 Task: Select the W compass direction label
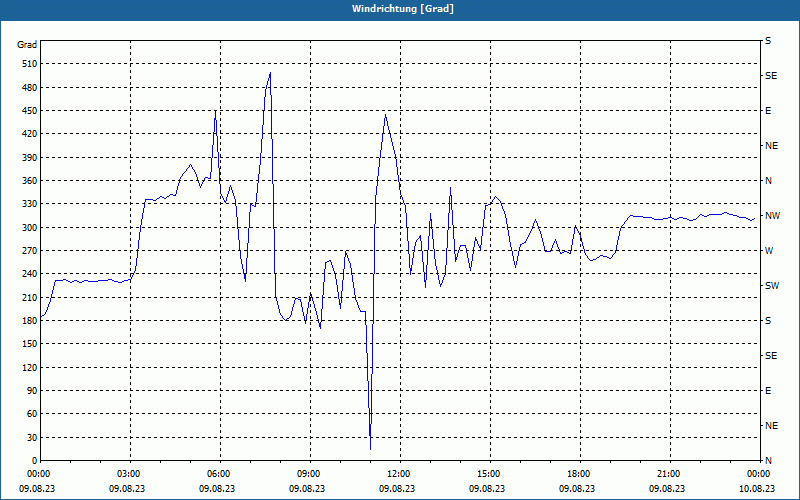769,251
